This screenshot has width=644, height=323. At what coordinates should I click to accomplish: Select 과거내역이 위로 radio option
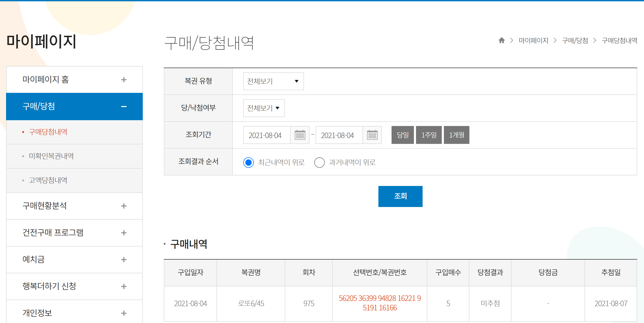pyautogui.click(x=319, y=162)
